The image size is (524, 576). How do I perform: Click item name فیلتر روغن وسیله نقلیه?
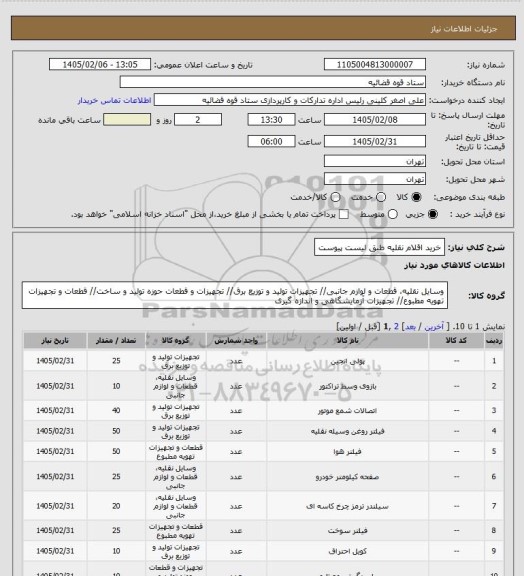click(x=347, y=431)
